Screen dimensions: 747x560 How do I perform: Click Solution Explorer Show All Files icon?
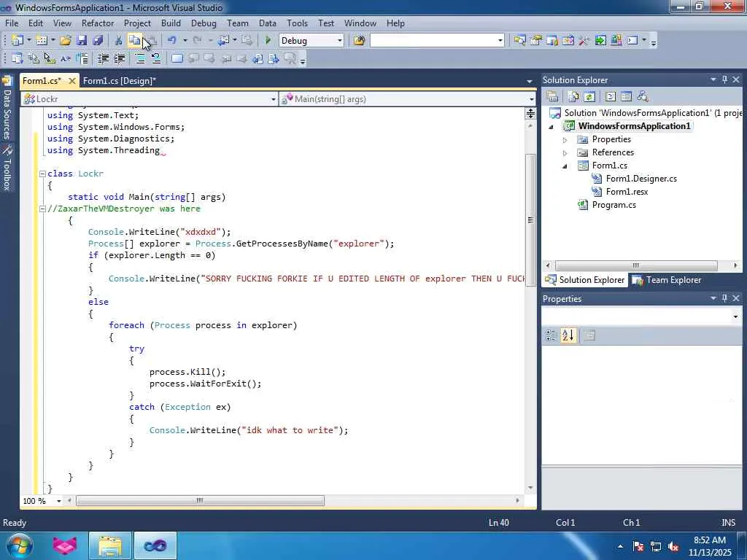(573, 97)
